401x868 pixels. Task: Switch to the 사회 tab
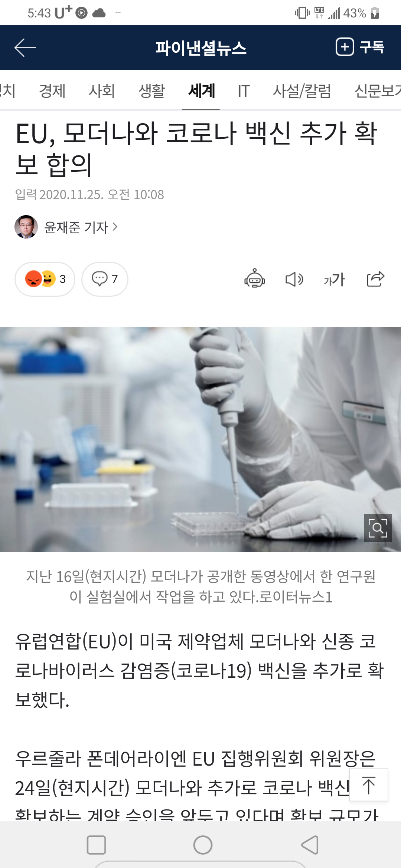(x=102, y=91)
